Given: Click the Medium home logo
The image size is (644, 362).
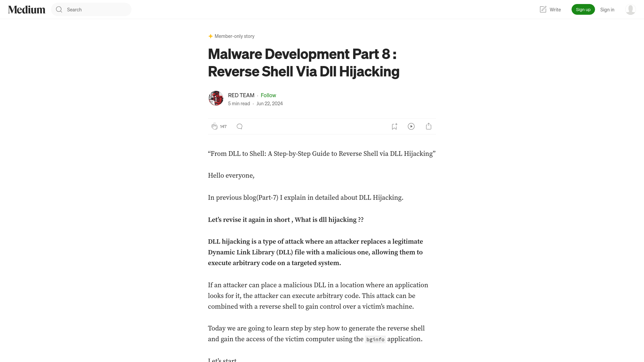Looking at the screenshot, I should [x=26, y=9].
